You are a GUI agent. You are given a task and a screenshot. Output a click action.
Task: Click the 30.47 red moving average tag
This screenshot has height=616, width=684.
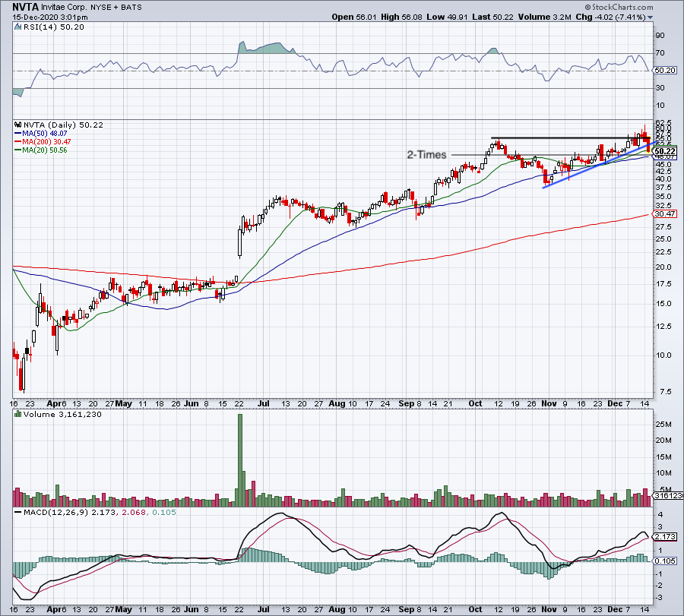coord(665,213)
